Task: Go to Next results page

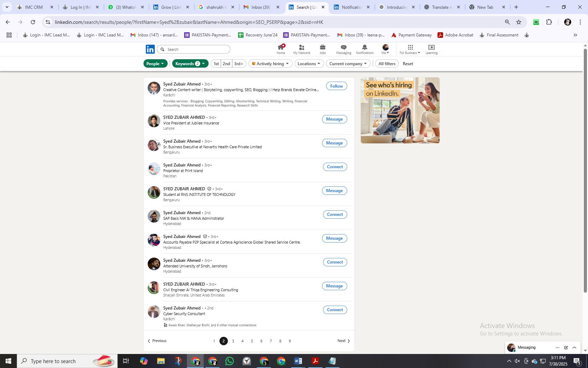Action: coord(343,341)
